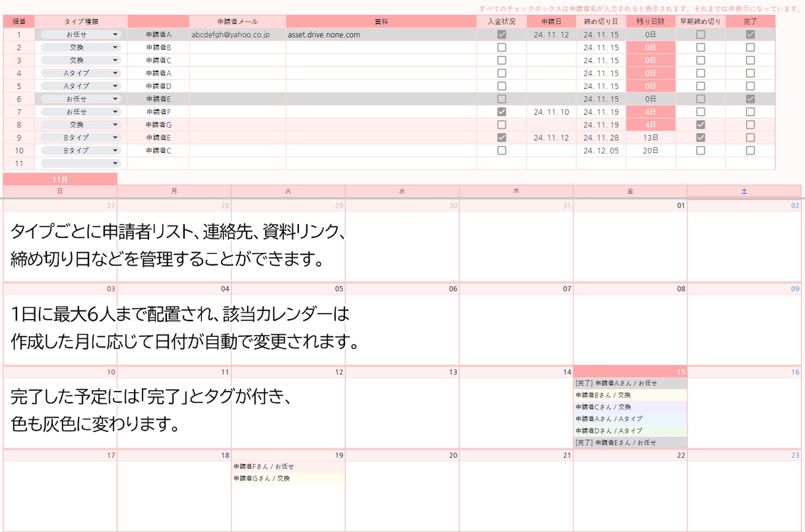This screenshot has width=805, height=532.
Task: Open type dropdown in row 1 showing お任せ
Action: pos(80,34)
